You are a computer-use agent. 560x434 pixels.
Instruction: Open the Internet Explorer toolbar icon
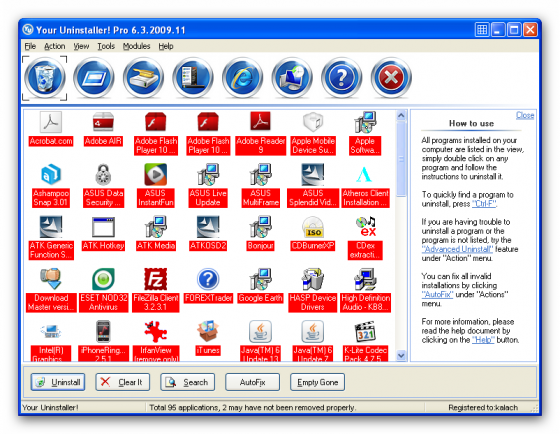click(242, 78)
